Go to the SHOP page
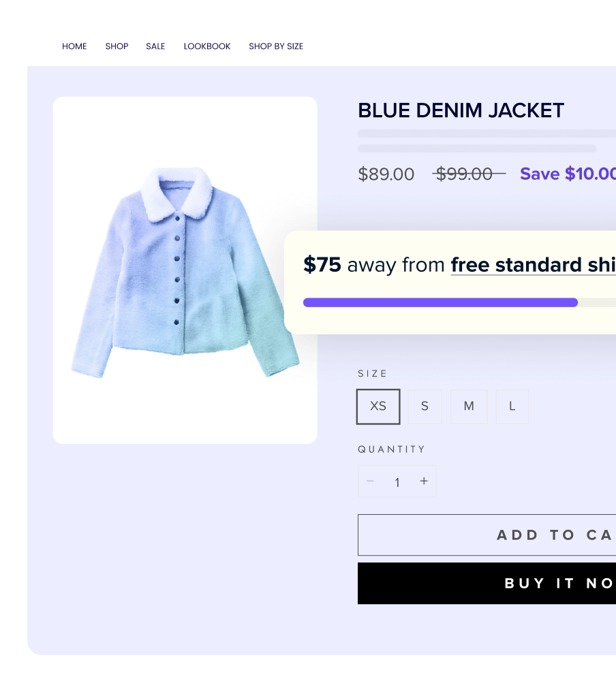The width and height of the screenshot is (616, 681). (117, 46)
